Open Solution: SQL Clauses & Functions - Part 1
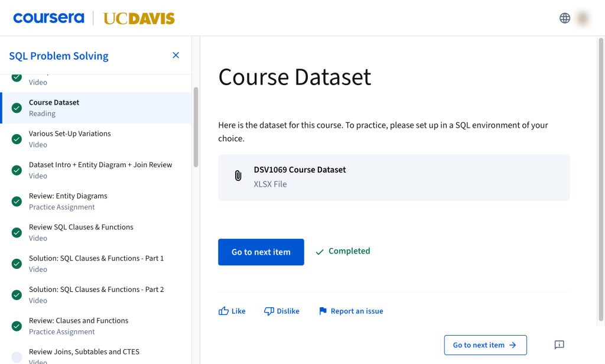This screenshot has width=605, height=364. 97,264
